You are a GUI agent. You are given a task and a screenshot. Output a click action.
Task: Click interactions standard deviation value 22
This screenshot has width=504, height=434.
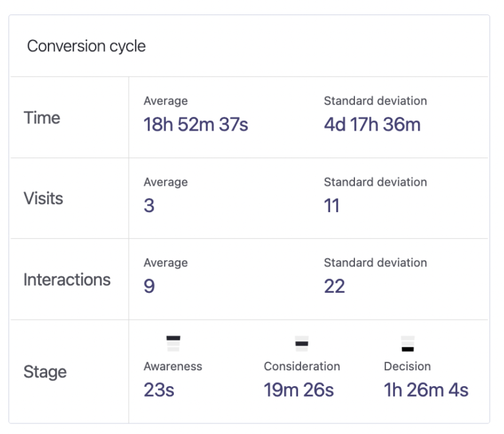pos(334,286)
